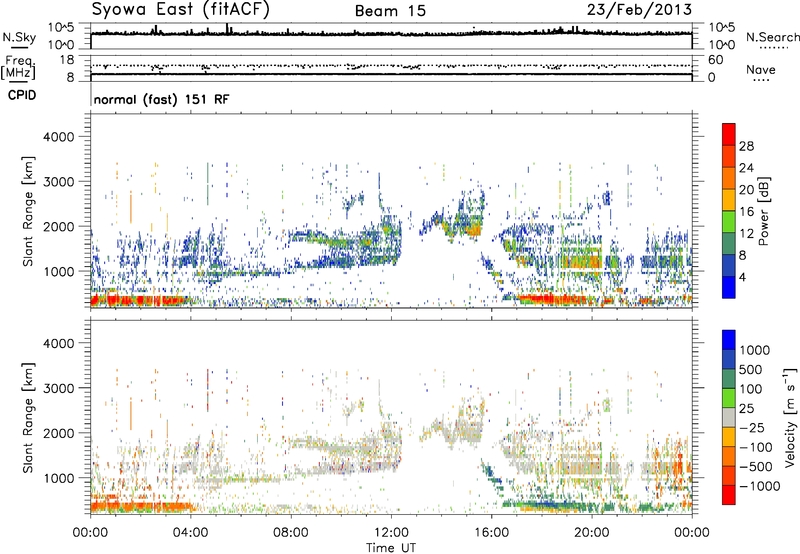Select the bright blue top Velocity colorbar segment
This screenshot has width=800, height=554.
(729, 340)
